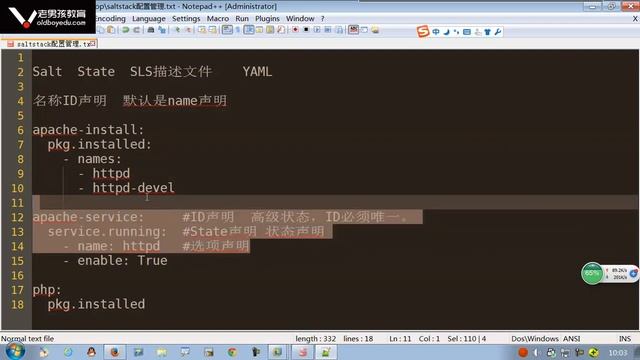Open the Settings menu

point(186,19)
